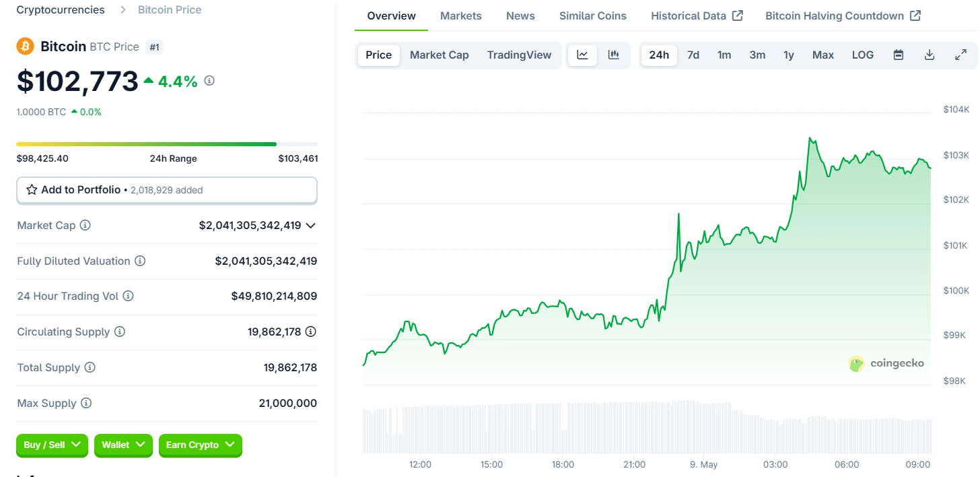This screenshot has height=477, width=980.
Task: Click the external link icon beside Historical Data
Action: (x=738, y=15)
